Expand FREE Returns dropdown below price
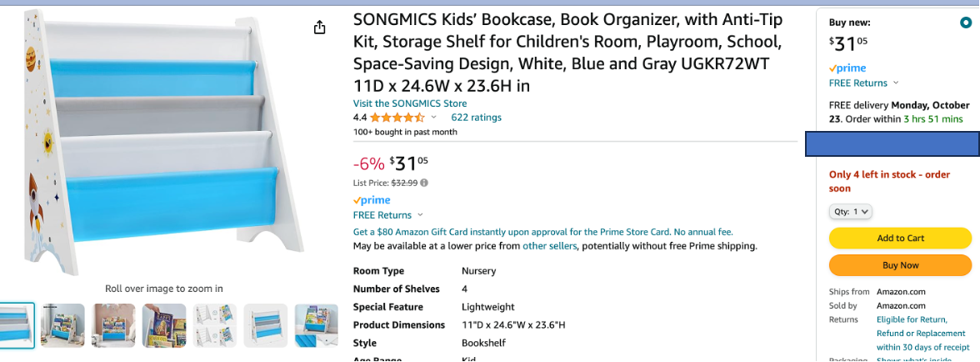 click(387, 215)
